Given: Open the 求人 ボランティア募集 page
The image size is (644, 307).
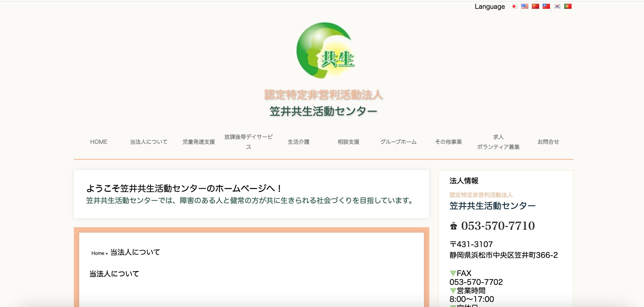Looking at the screenshot, I should pos(498,142).
